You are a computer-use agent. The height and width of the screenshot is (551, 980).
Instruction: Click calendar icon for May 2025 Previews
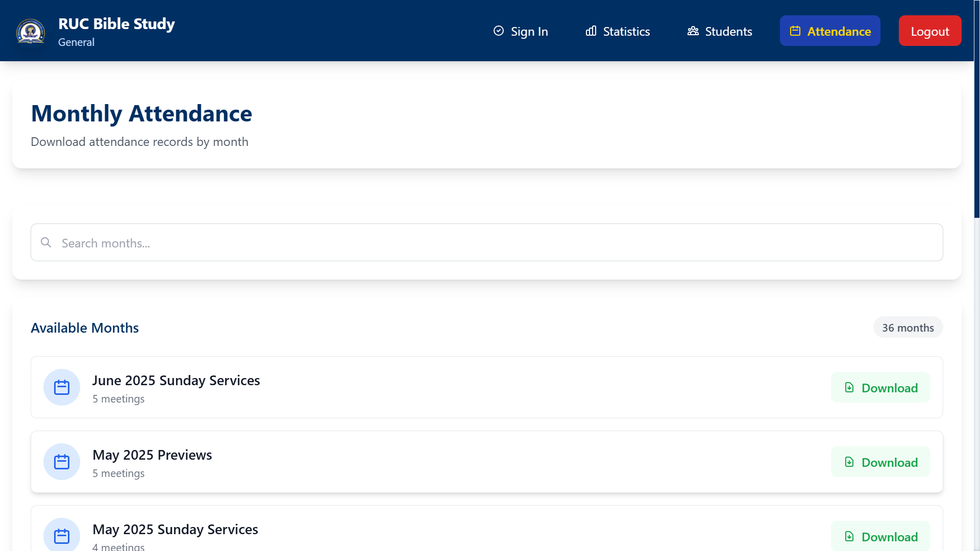point(62,462)
